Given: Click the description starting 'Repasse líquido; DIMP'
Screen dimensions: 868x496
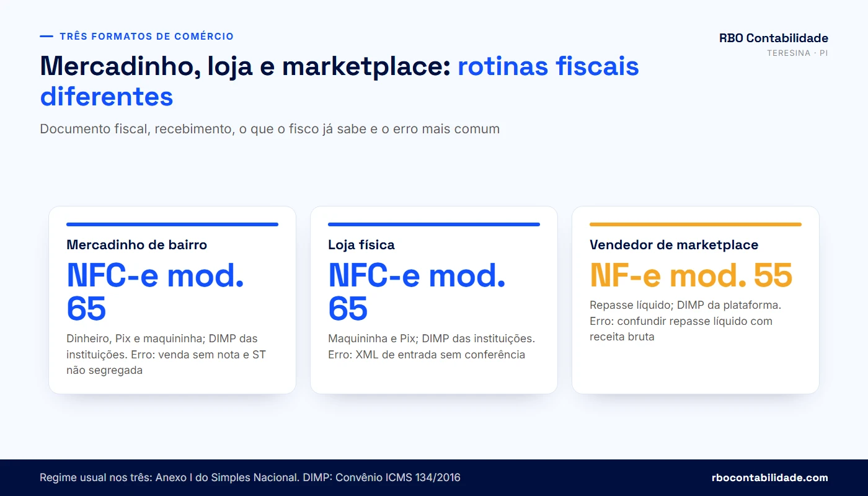Looking at the screenshot, I should click(685, 321).
